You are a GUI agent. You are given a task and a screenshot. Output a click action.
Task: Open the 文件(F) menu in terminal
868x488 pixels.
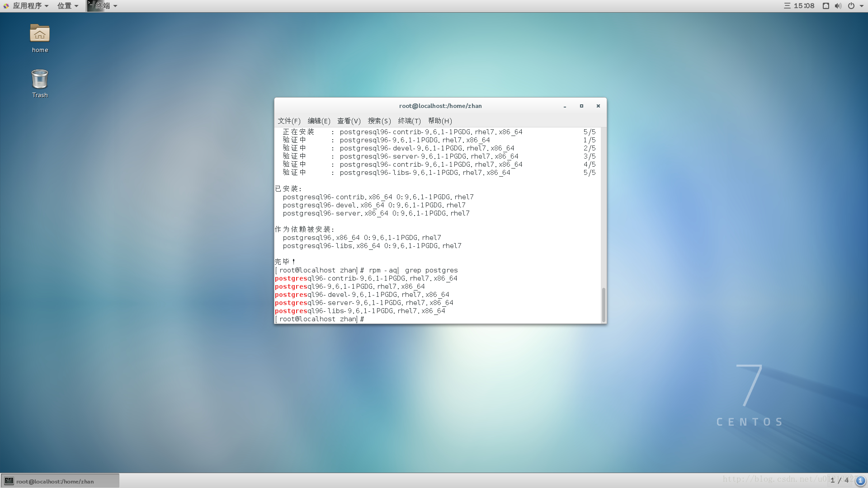[289, 121]
